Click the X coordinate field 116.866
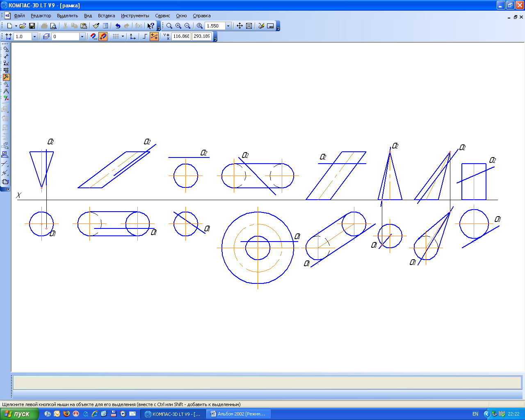This screenshot has width=525, height=420. coord(181,37)
